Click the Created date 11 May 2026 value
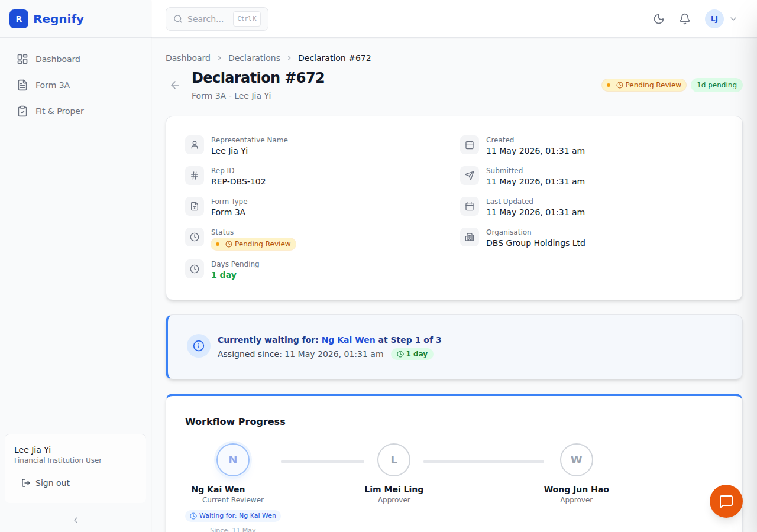The height and width of the screenshot is (532, 757). [x=535, y=151]
